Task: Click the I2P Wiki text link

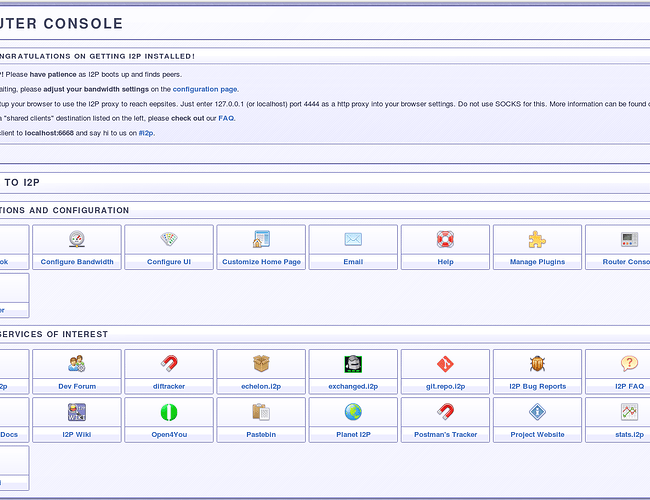Action: tap(77, 434)
